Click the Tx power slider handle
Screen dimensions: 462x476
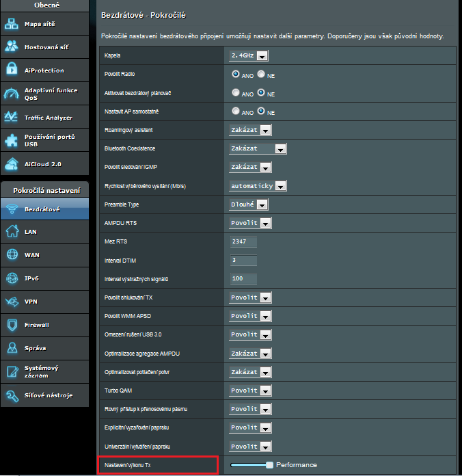coord(269,465)
